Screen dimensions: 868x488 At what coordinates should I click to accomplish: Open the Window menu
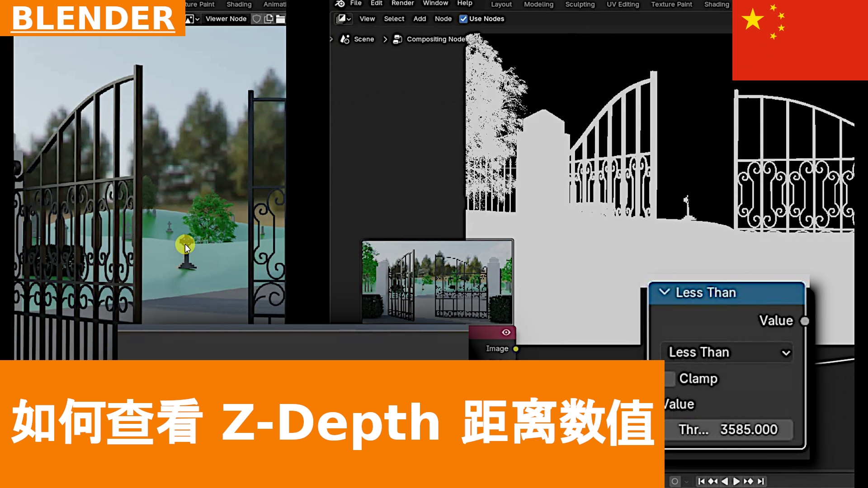435,3
